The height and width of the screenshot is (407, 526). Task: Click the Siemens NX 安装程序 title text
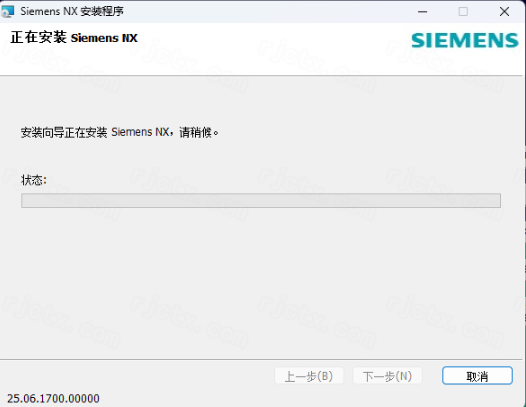click(x=72, y=11)
